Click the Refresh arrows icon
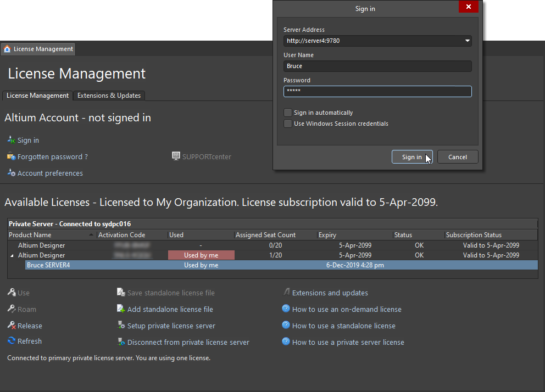Image resolution: width=545 pixels, height=392 pixels. click(x=12, y=341)
